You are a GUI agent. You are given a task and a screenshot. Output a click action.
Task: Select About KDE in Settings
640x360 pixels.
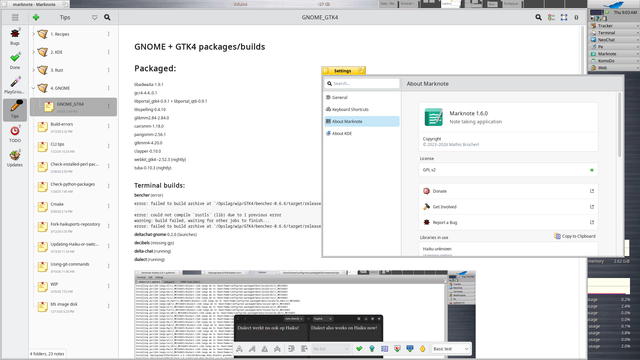click(x=362, y=133)
